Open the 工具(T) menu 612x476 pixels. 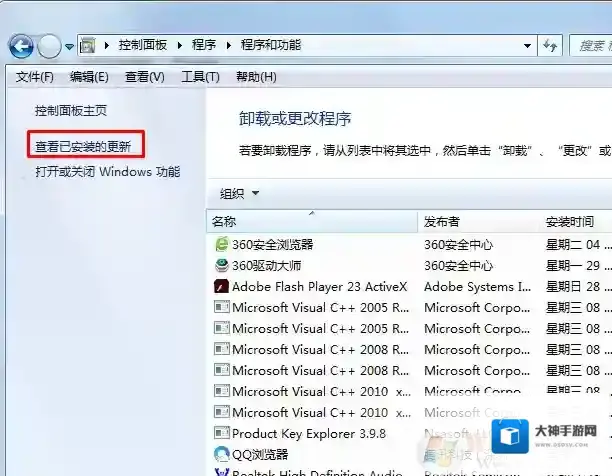pyautogui.click(x=200, y=77)
